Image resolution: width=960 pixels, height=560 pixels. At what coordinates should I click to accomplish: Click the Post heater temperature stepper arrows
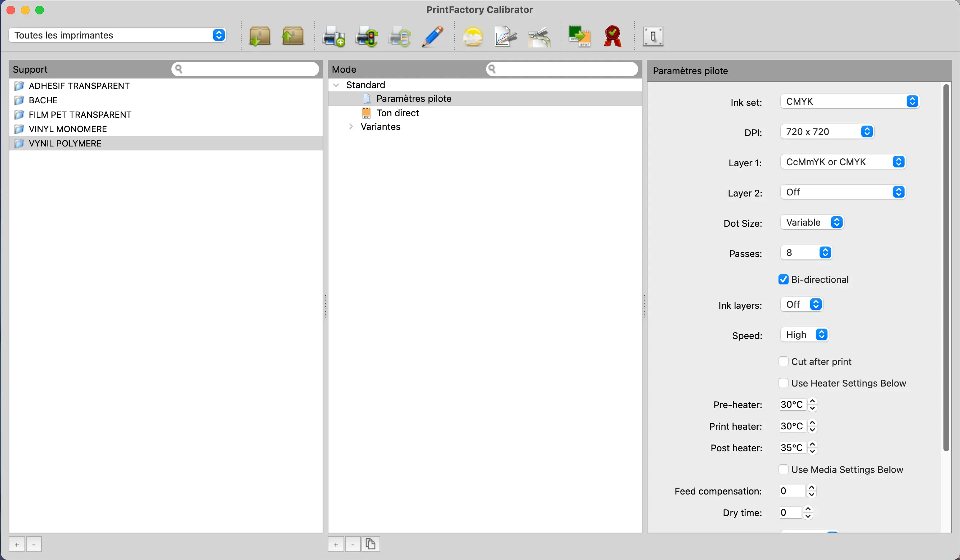click(812, 448)
